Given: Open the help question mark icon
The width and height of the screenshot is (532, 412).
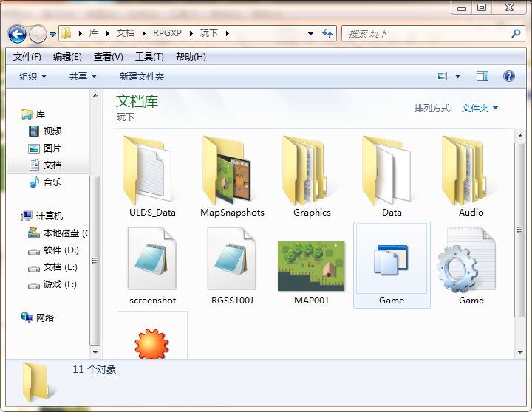Looking at the screenshot, I should point(508,76).
